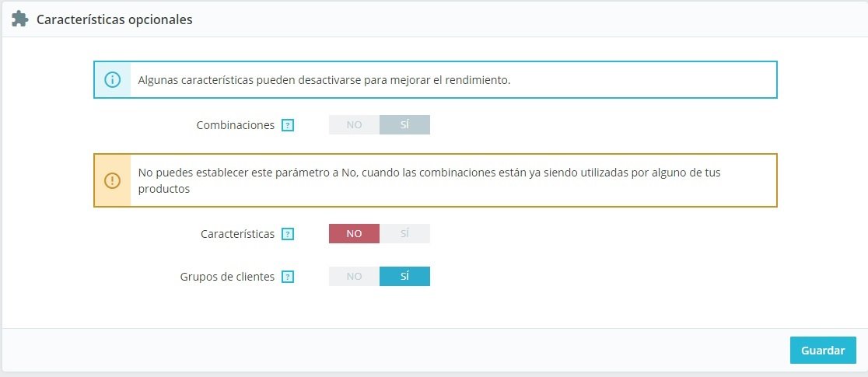Open help icon next to Características
The height and width of the screenshot is (377, 868).
288,234
